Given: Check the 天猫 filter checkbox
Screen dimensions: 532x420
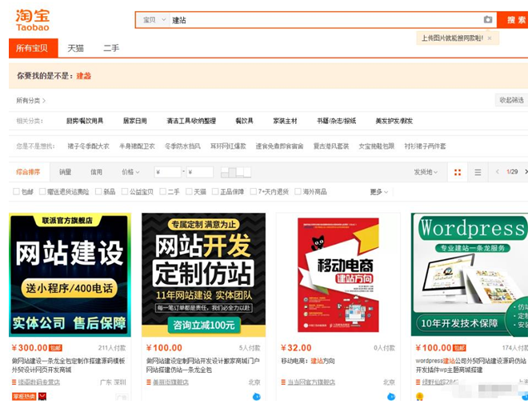Looking at the screenshot, I should pos(189,192).
